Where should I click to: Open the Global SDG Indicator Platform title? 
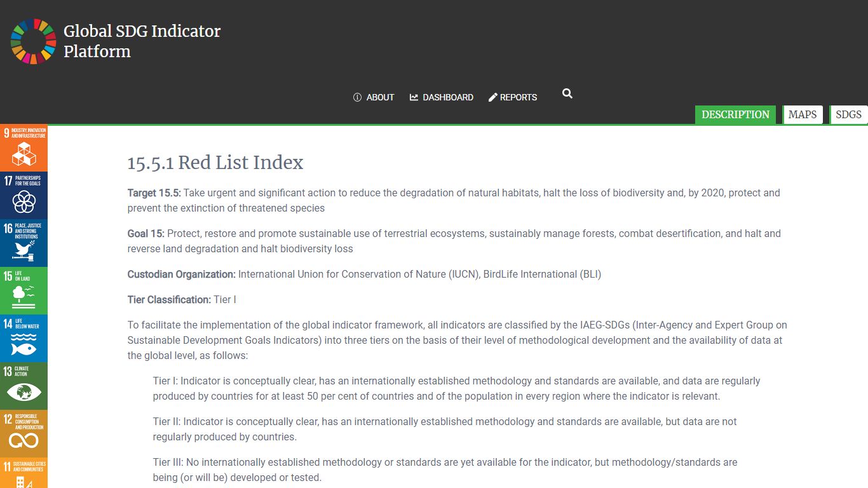point(142,41)
